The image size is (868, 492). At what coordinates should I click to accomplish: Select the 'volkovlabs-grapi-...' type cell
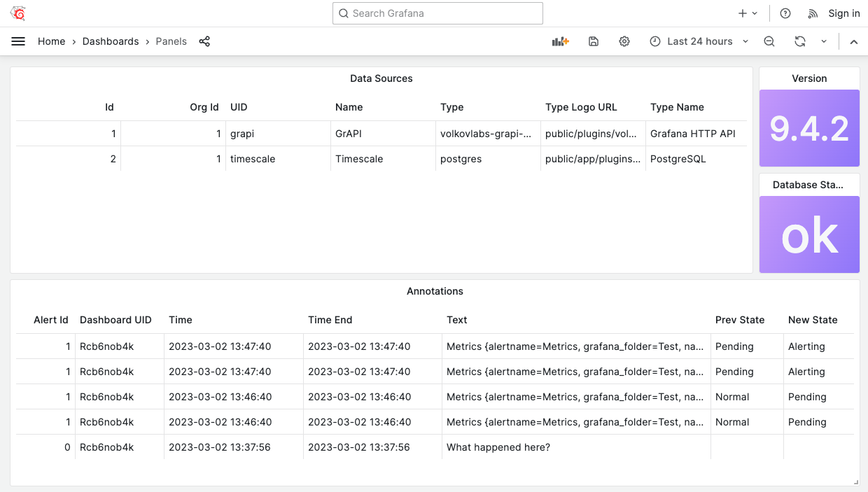(x=486, y=134)
